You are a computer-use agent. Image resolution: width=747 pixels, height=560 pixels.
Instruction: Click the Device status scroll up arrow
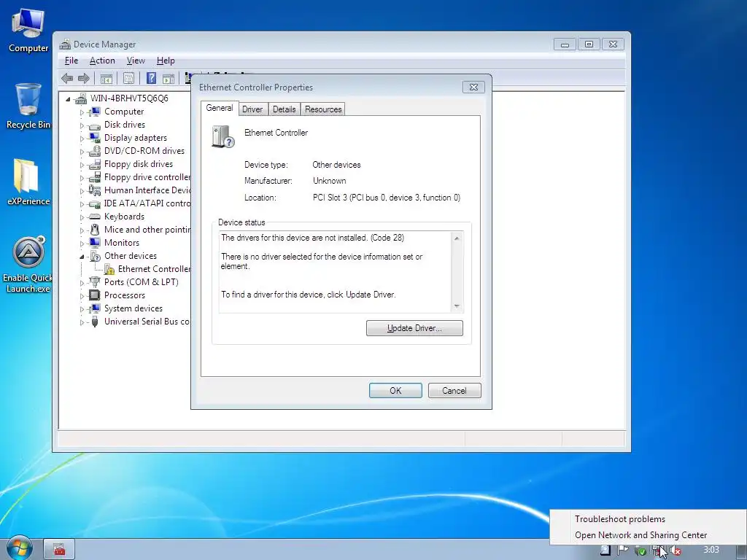pos(457,238)
